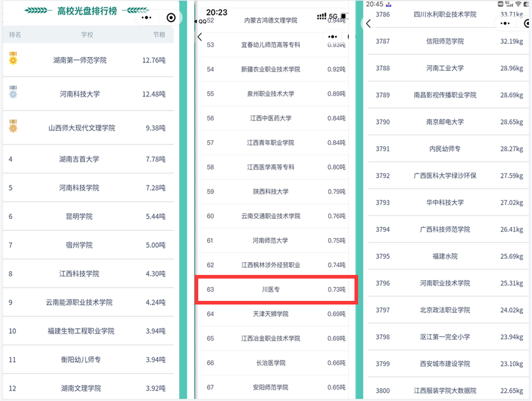Click the 节粮 column header
The height and width of the screenshot is (401, 532).
pyautogui.click(x=159, y=35)
